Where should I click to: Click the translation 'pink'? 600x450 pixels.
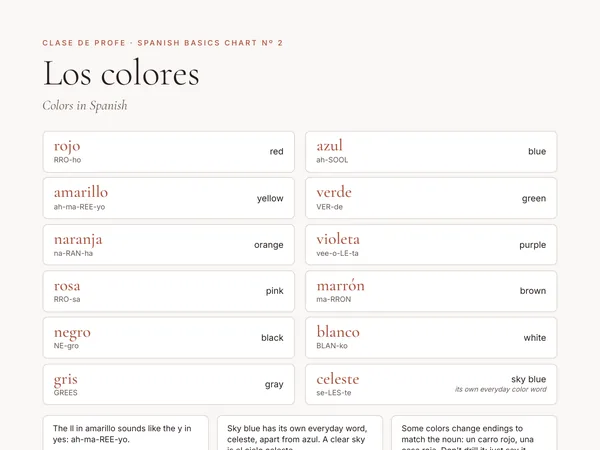275,291
